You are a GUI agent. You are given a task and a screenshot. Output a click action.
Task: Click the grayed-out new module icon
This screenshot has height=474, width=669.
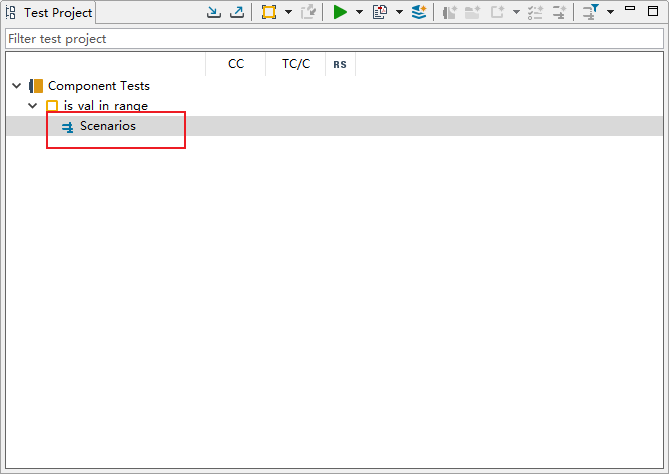497,12
